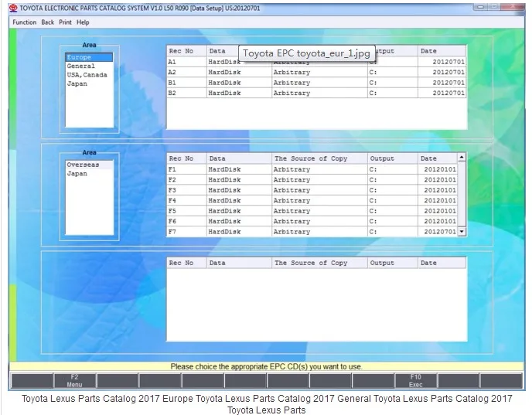
Task: Click Output header in third table
Action: click(x=393, y=263)
